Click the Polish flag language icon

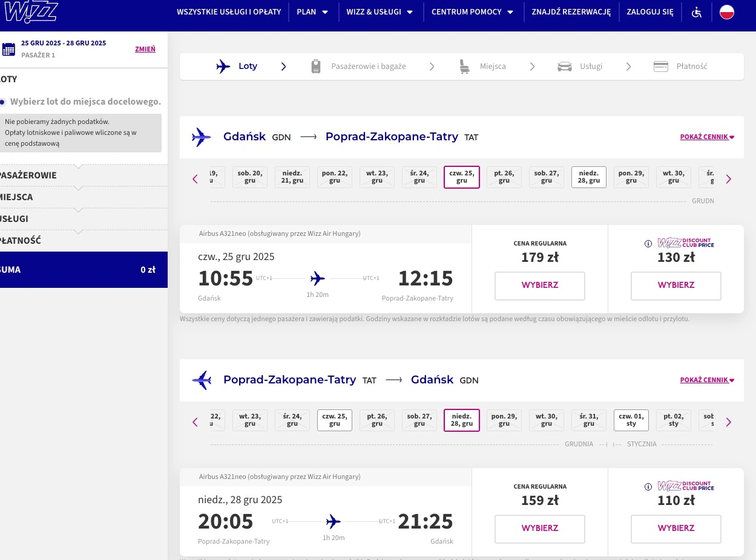pos(726,12)
